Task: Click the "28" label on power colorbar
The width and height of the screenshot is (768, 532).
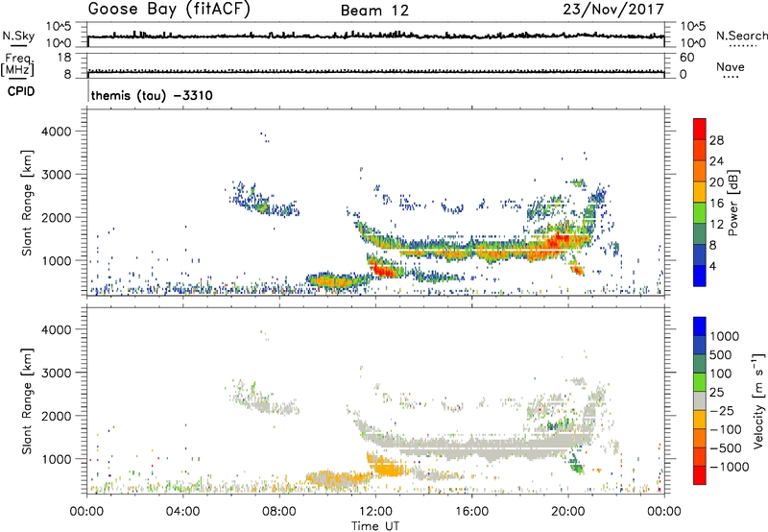Action: coord(716,140)
